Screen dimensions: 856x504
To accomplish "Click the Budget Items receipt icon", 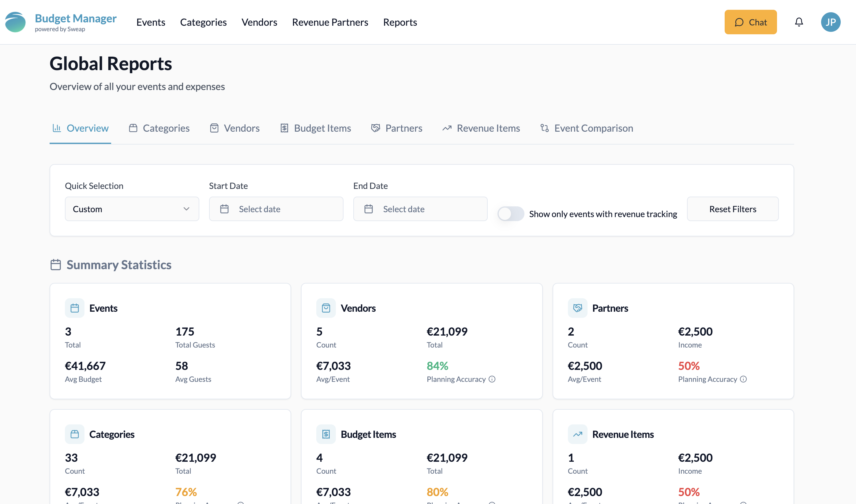I will coord(326,434).
